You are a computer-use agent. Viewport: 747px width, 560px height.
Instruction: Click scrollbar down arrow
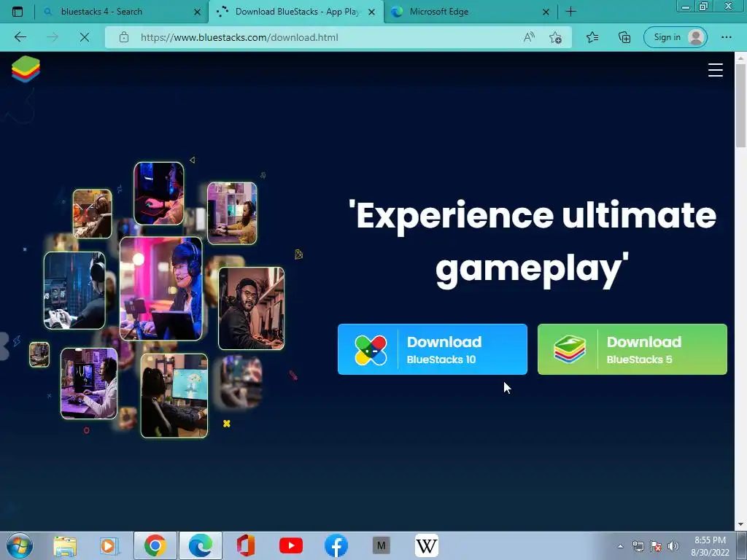pyautogui.click(x=740, y=524)
